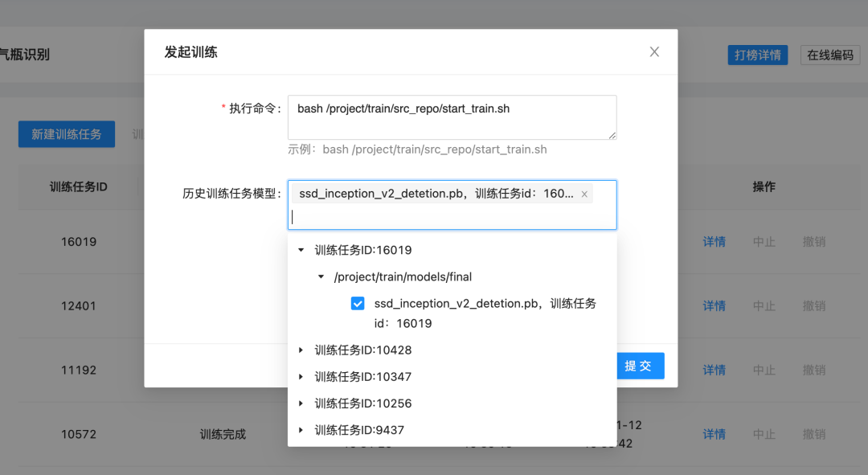868x475 pixels.
Task: Click the 训练任务ID column header
Action: pos(79,186)
